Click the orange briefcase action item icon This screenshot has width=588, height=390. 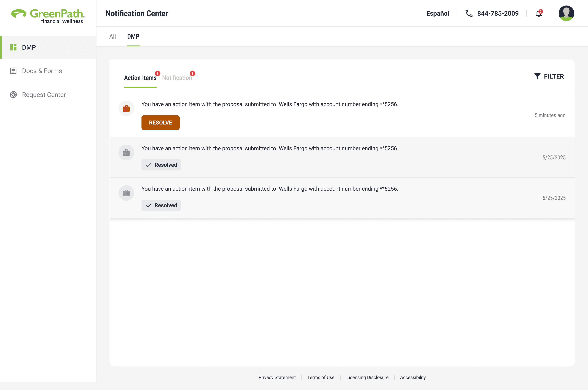[x=126, y=108]
